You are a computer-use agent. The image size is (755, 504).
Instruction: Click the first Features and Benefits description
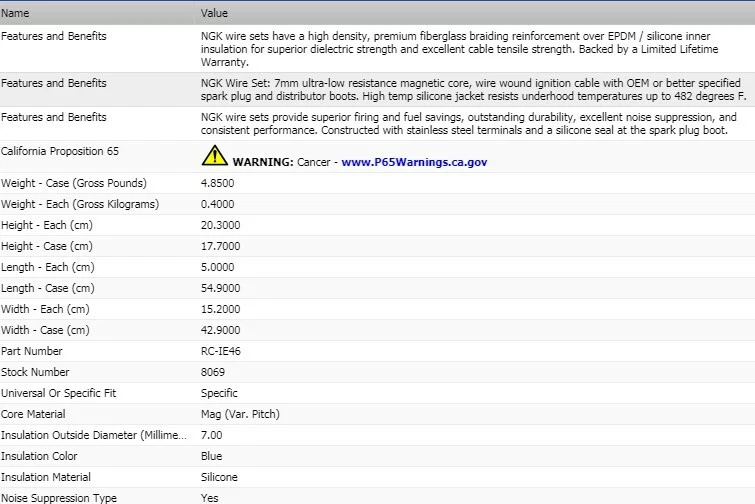pos(459,49)
